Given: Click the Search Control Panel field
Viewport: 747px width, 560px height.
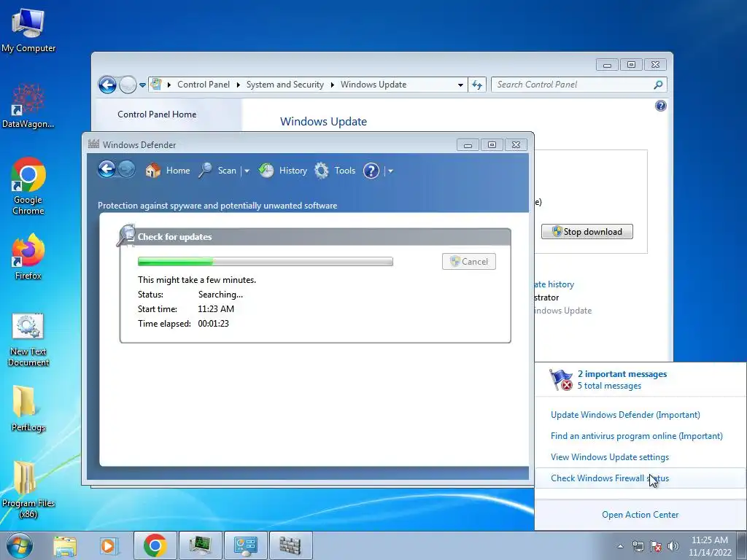Looking at the screenshot, I should coord(578,85).
